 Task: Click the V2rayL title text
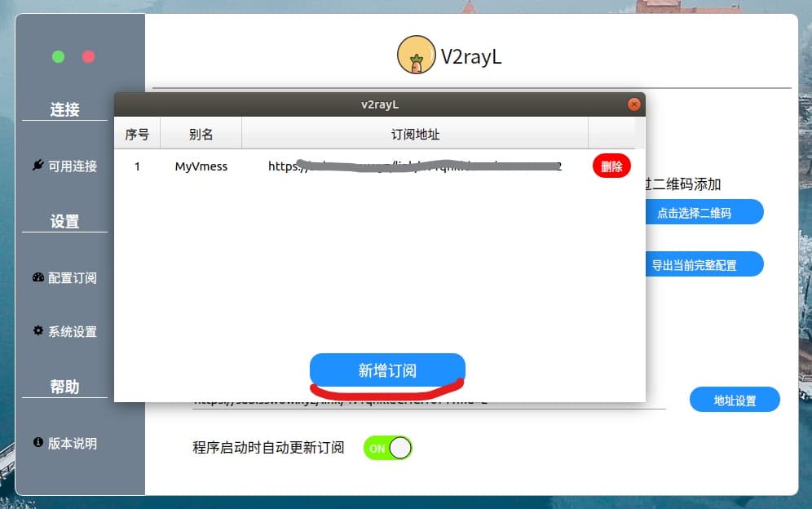coord(471,56)
